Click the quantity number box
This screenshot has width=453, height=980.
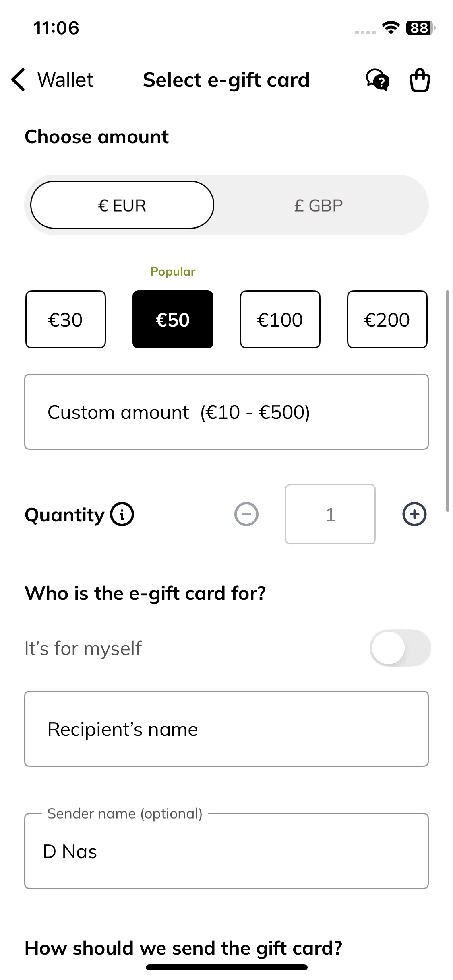pos(330,514)
